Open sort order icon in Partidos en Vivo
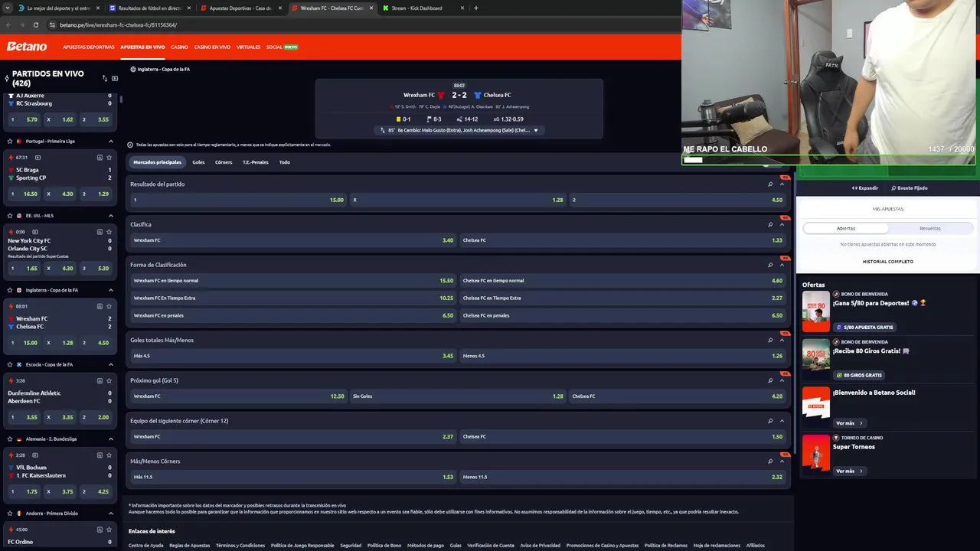The height and width of the screenshot is (551, 980). point(105,78)
